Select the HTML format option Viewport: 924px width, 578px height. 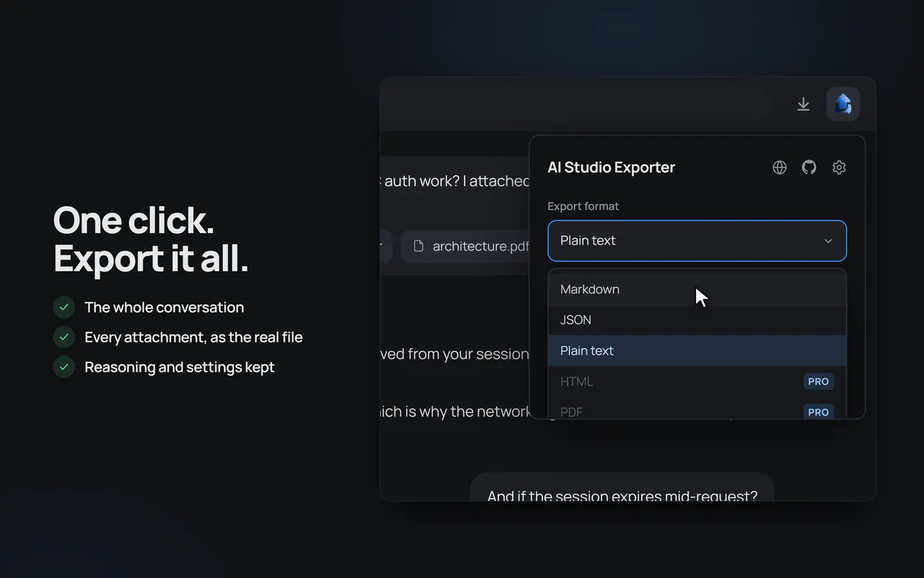pos(697,381)
